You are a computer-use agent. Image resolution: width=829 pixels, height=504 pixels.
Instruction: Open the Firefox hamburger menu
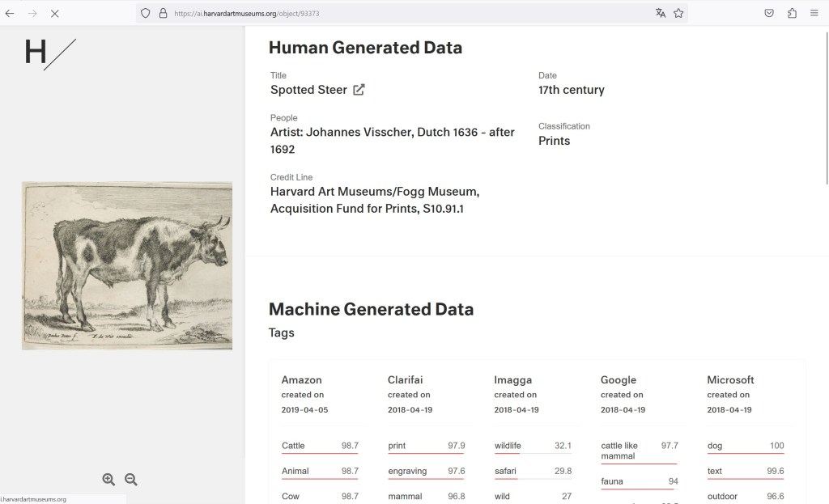point(814,13)
